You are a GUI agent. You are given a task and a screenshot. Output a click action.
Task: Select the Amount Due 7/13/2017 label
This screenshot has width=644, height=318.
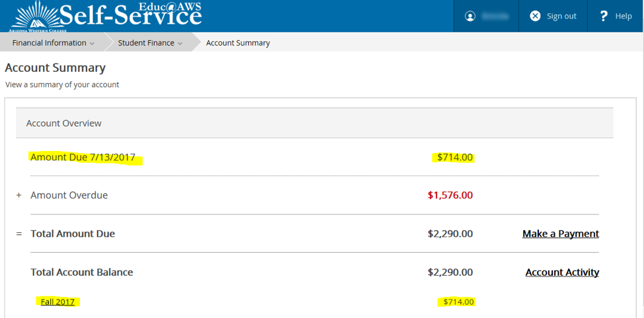83,157
